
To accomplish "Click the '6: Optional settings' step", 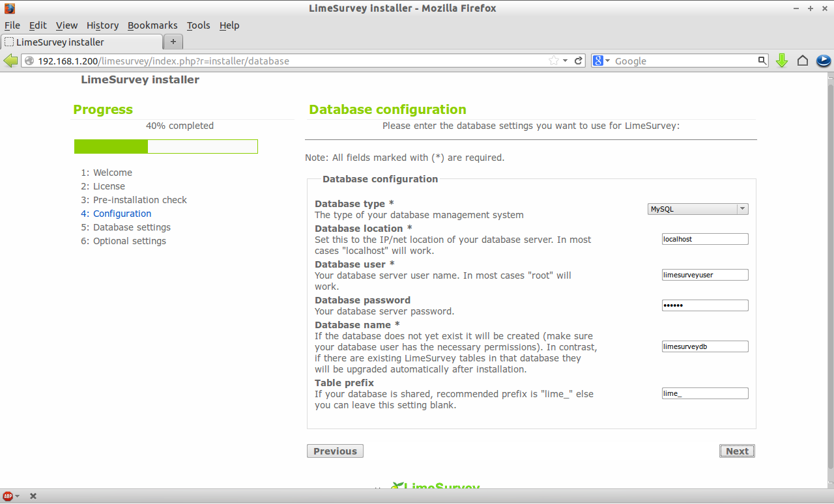I will pyautogui.click(x=124, y=241).
